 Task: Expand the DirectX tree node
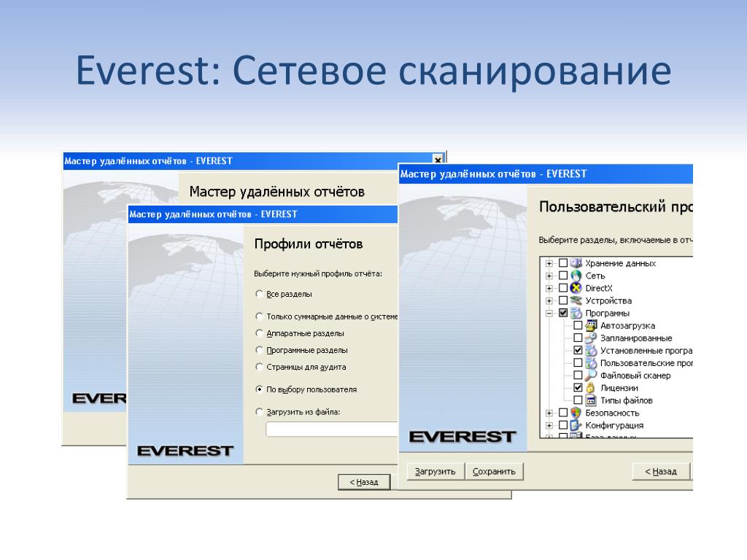[x=549, y=288]
